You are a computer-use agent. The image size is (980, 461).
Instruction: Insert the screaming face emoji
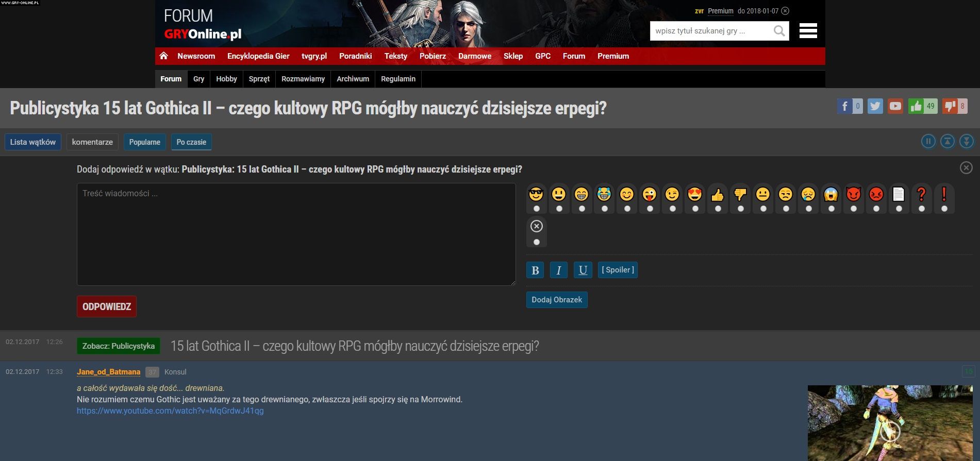pos(831,194)
